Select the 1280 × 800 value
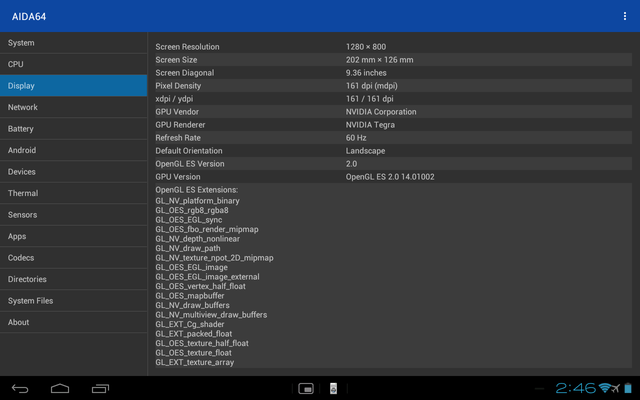This screenshot has height=400, width=640. [366, 47]
